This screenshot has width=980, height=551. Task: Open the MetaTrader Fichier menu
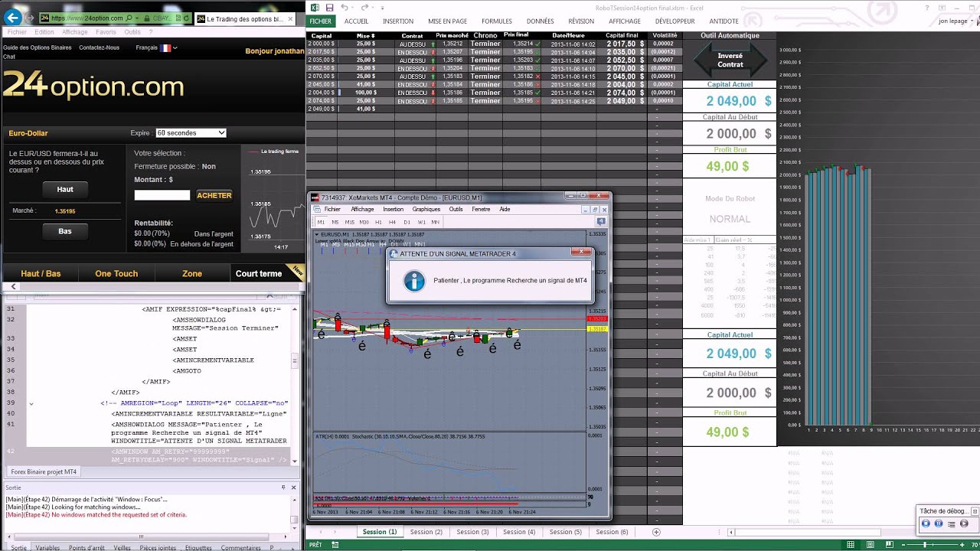tap(332, 209)
